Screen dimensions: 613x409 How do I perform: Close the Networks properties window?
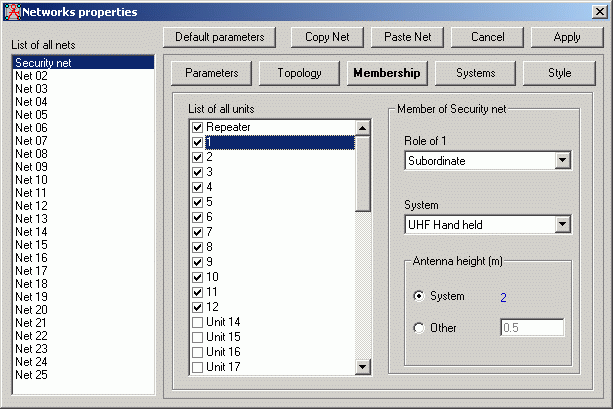tap(598, 12)
